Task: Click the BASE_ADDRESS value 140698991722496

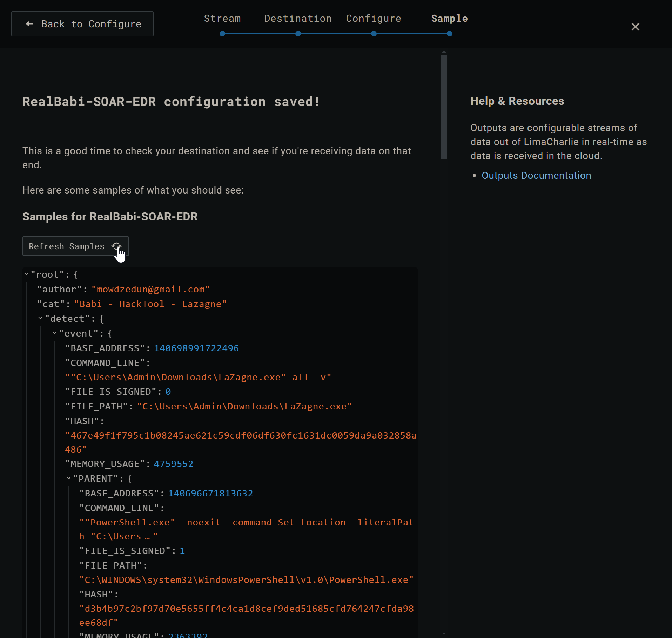Action: pyautogui.click(x=196, y=348)
